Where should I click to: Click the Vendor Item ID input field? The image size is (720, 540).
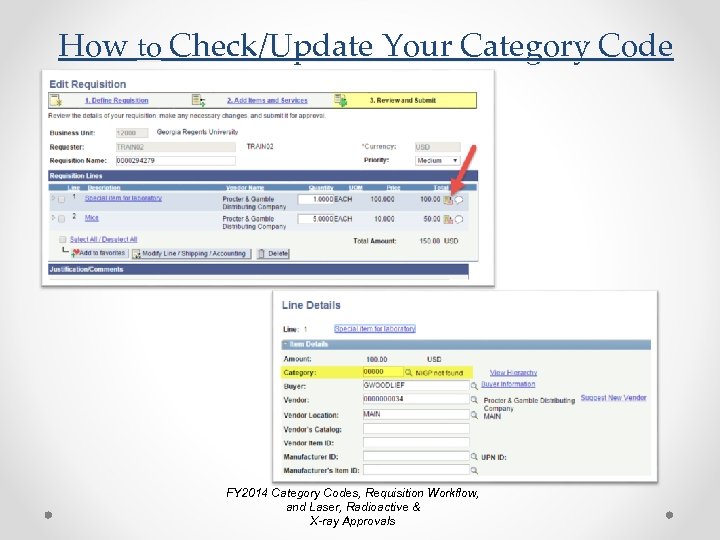[416, 443]
